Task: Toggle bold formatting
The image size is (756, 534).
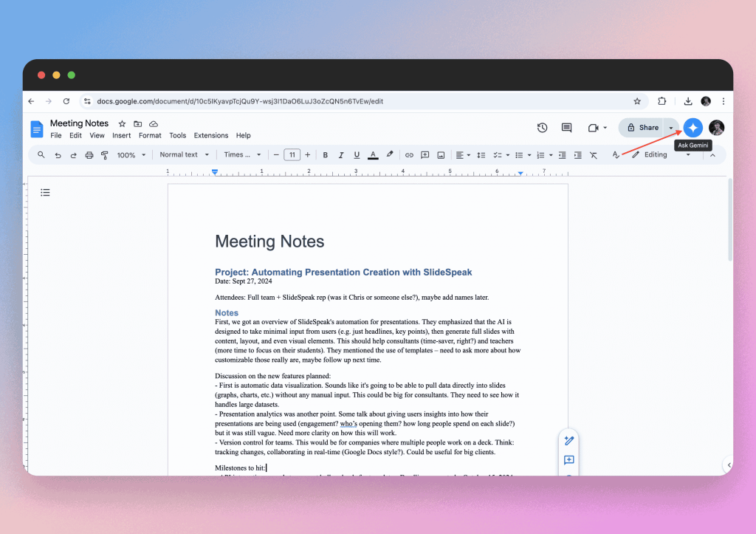Action: 326,155
